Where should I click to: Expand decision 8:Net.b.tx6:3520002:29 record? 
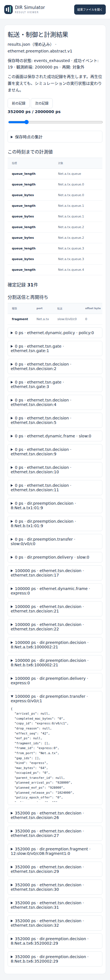tap(55, 959)
